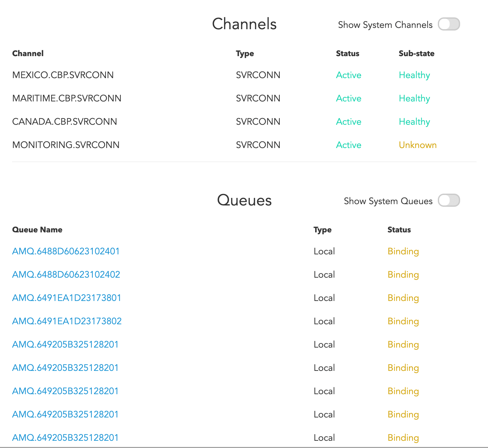Image resolution: width=488 pixels, height=448 pixels.
Task: Click the Status header in Channels table
Action: 348,53
